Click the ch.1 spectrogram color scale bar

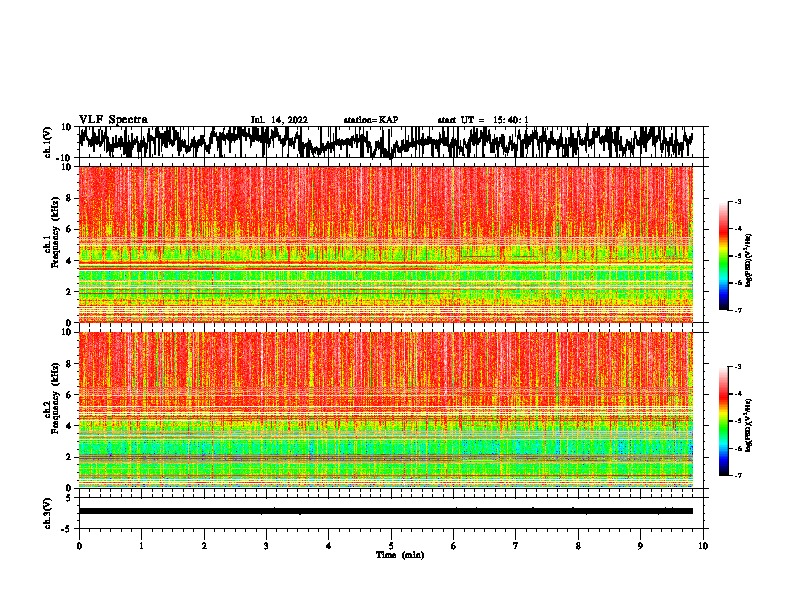point(724,256)
